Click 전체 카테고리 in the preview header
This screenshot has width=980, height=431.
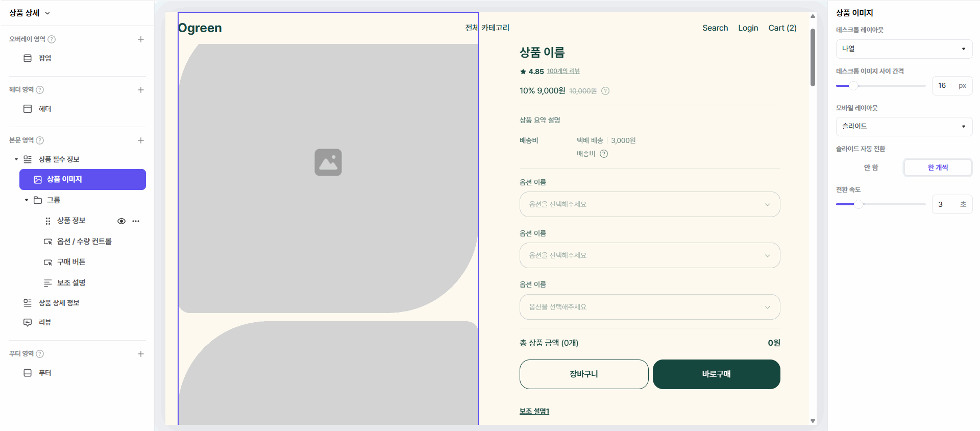tap(487, 28)
